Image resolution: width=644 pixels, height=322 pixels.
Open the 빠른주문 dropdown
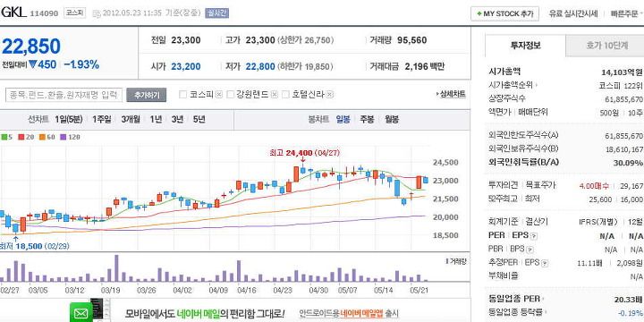coord(627,13)
